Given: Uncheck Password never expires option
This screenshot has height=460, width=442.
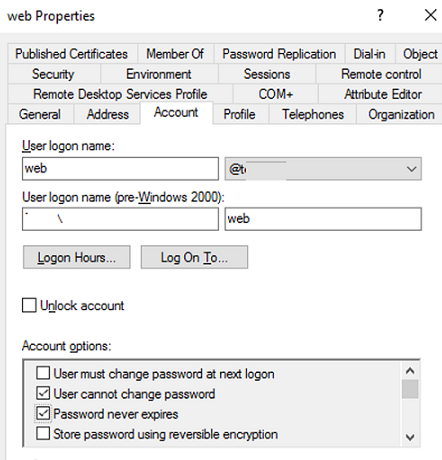Looking at the screenshot, I should 43,414.
